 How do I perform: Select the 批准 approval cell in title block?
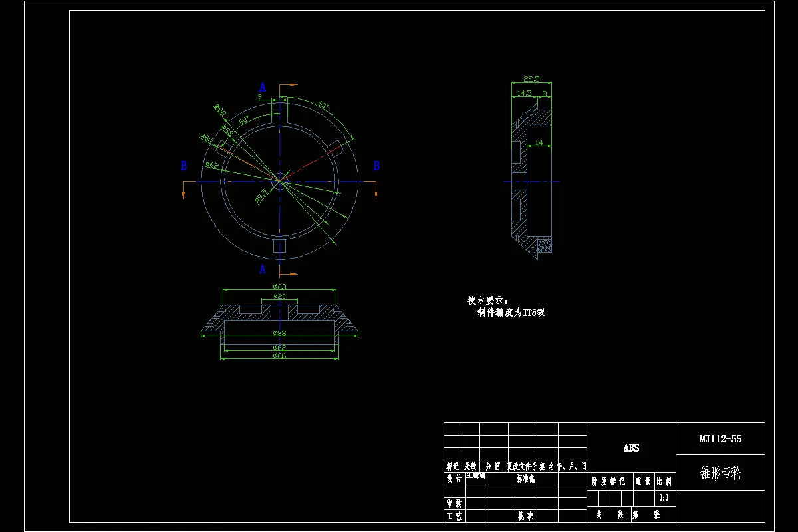(524, 515)
